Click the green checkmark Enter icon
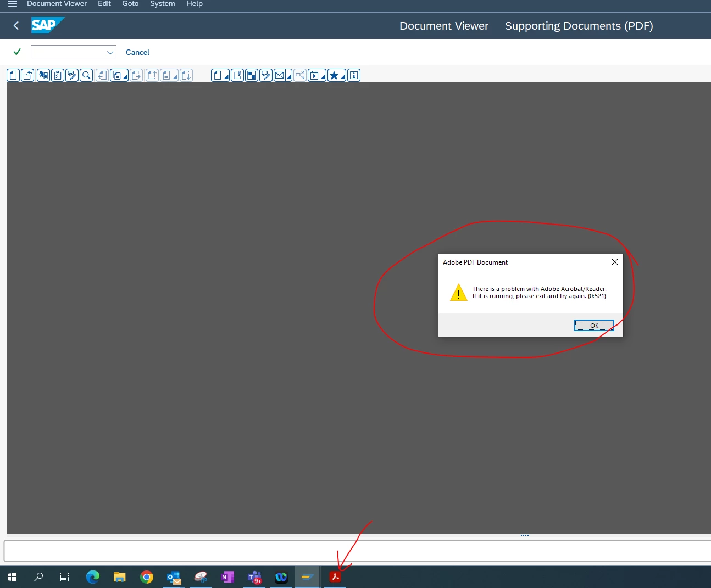The image size is (711, 588). point(17,52)
